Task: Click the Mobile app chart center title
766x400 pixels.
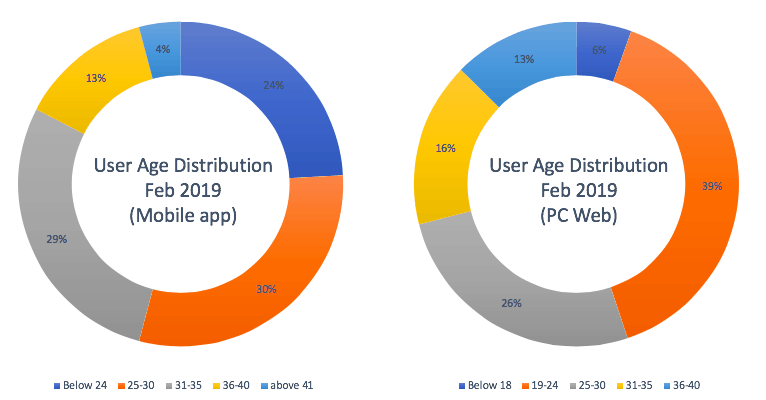Action: click(x=180, y=188)
